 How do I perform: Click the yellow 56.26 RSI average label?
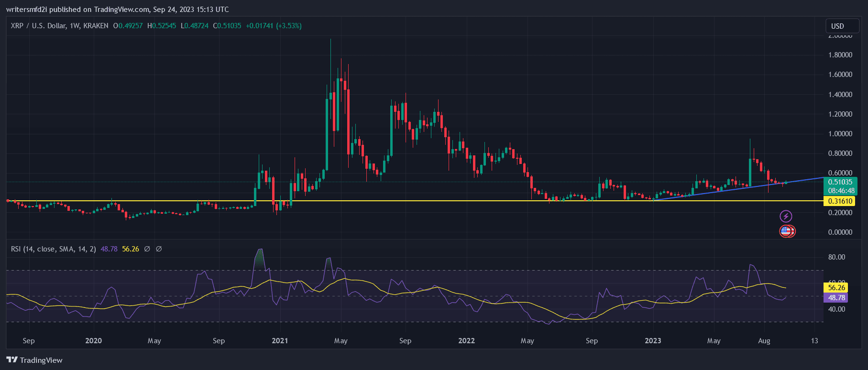coord(836,288)
